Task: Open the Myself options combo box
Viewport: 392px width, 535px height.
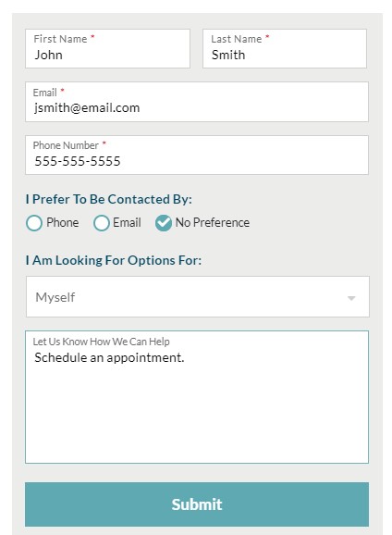Action: tap(198, 297)
